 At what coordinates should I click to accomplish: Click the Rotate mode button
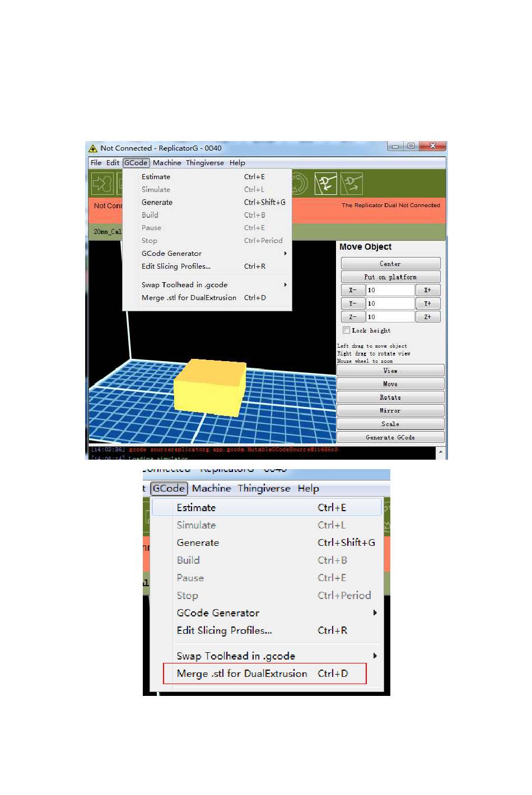(x=390, y=397)
